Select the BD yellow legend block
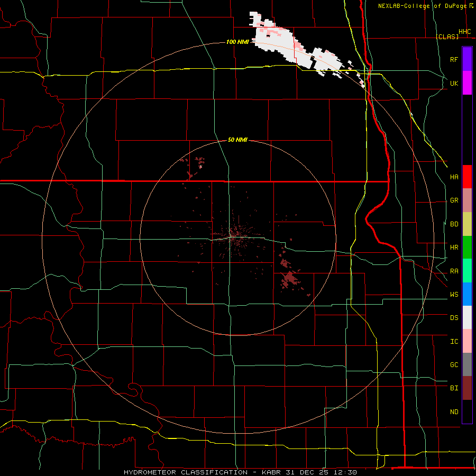Screen dimensions: 476x476 coord(467,224)
